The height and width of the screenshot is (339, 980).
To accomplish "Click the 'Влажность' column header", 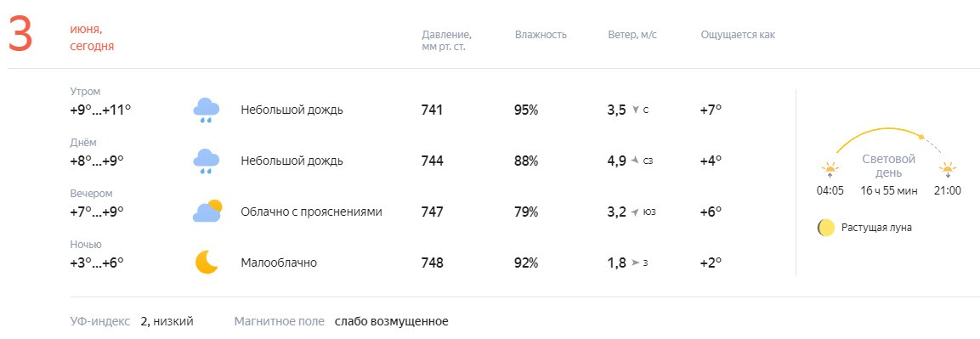I will [541, 35].
